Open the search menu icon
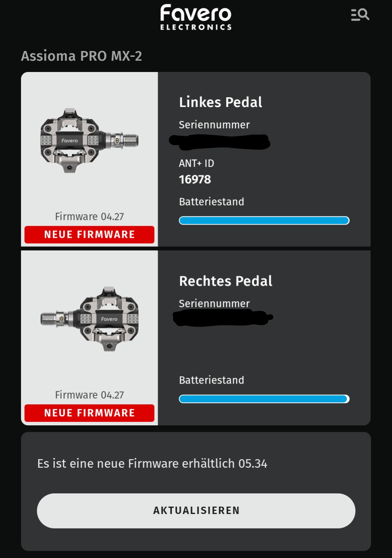This screenshot has height=558, width=392. click(x=360, y=15)
